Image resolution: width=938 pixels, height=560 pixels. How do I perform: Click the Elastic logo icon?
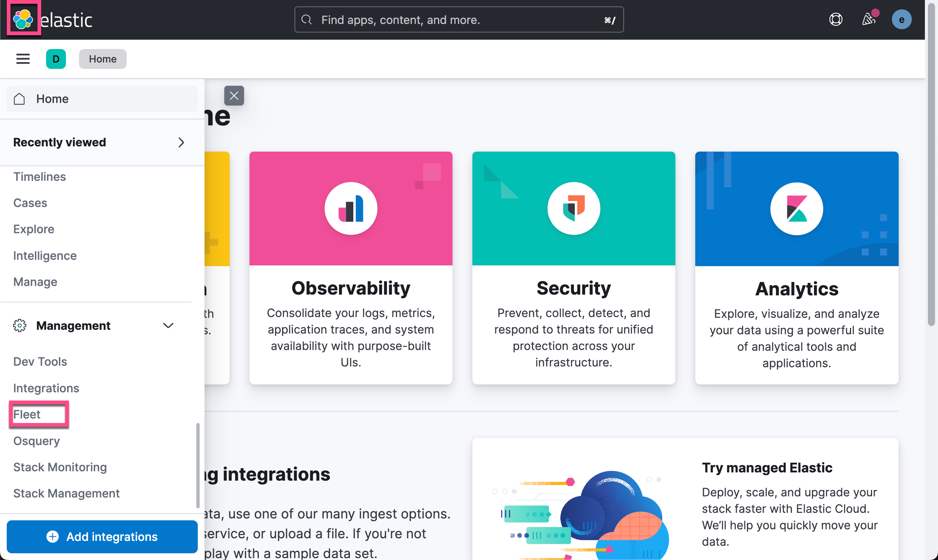[23, 19]
